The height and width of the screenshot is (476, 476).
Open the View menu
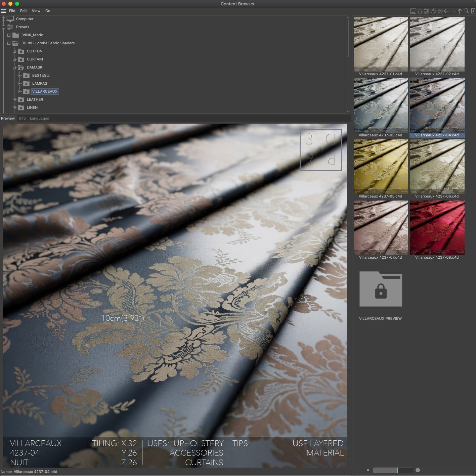(36, 11)
